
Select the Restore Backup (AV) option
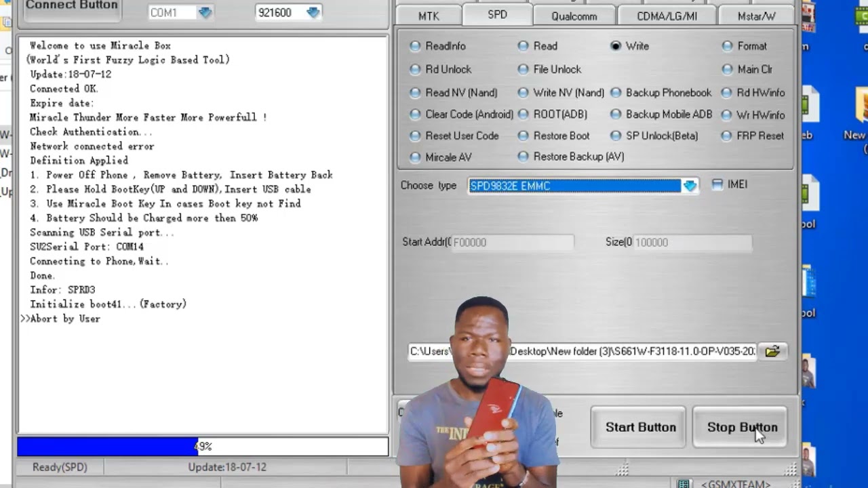[570, 157]
